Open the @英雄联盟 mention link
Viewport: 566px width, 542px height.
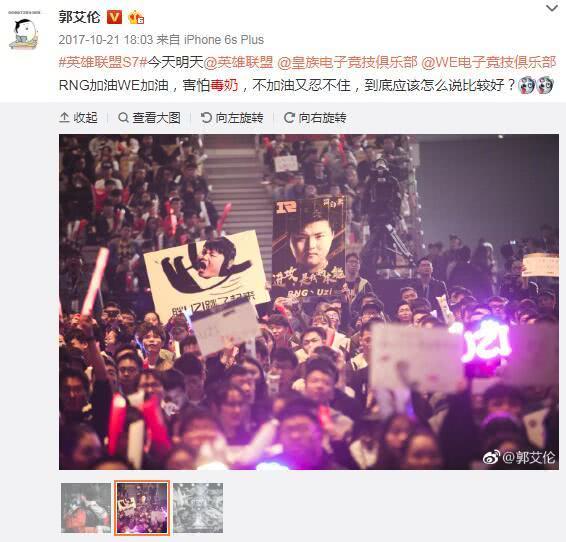(x=238, y=62)
